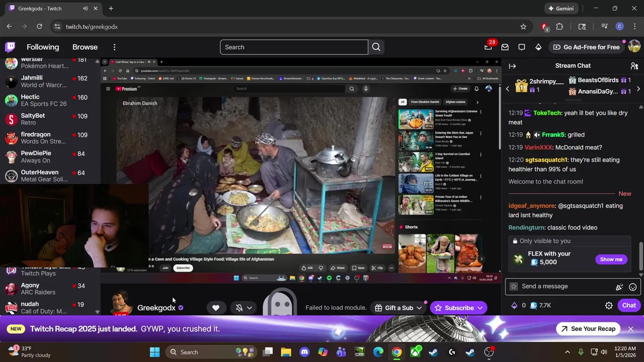
Task: Reload the Twitch page
Action: coord(39,27)
